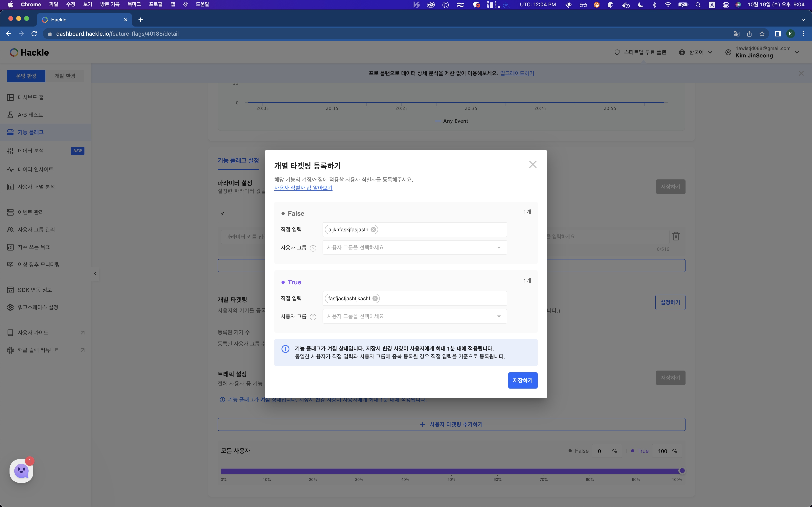Switch to 개발 환경 environment
Viewport: 812px width, 507px height.
(x=65, y=76)
